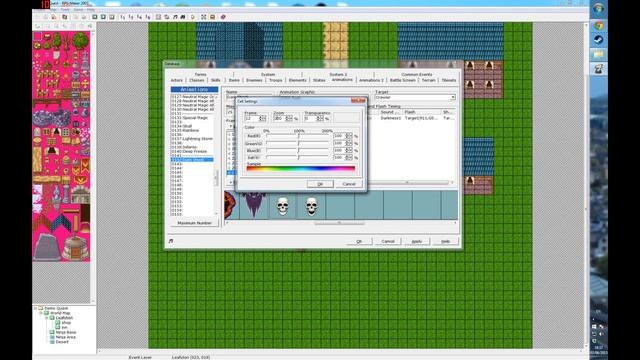This screenshot has width=640, height=360.
Task: Click the Green color slider
Action: click(x=298, y=143)
